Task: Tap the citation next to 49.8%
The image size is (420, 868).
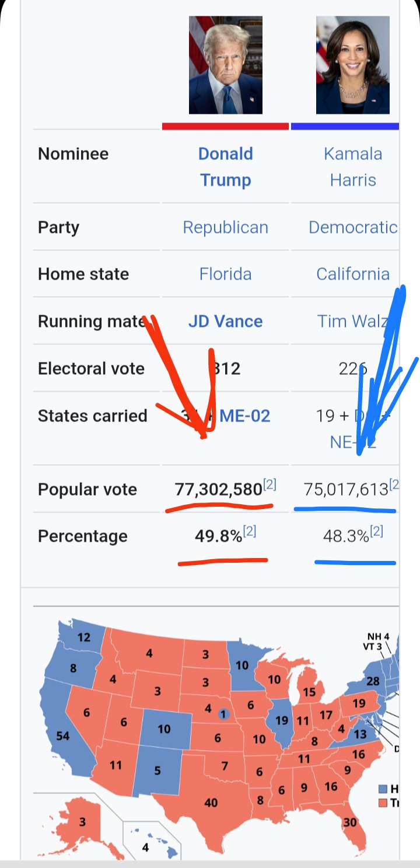Action: tap(250, 531)
